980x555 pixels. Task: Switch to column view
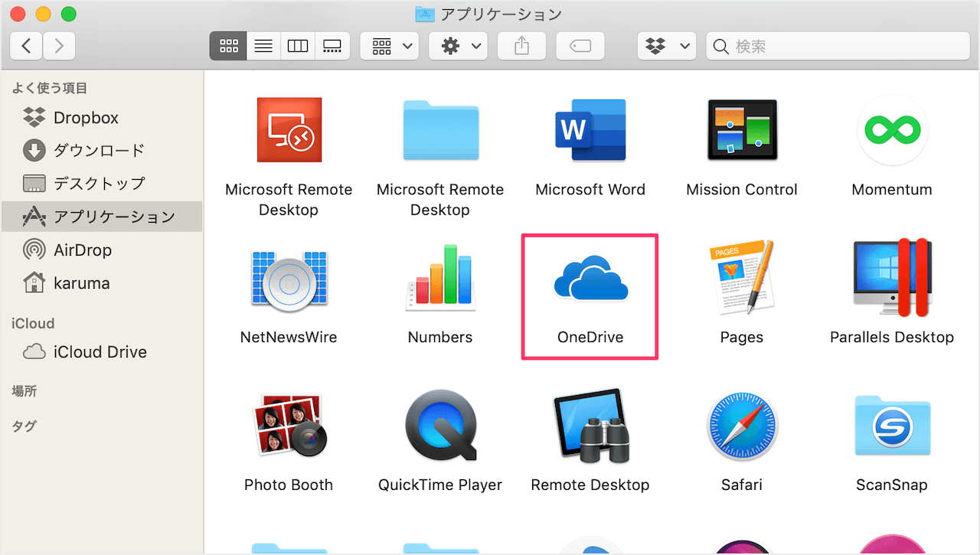click(x=298, y=46)
